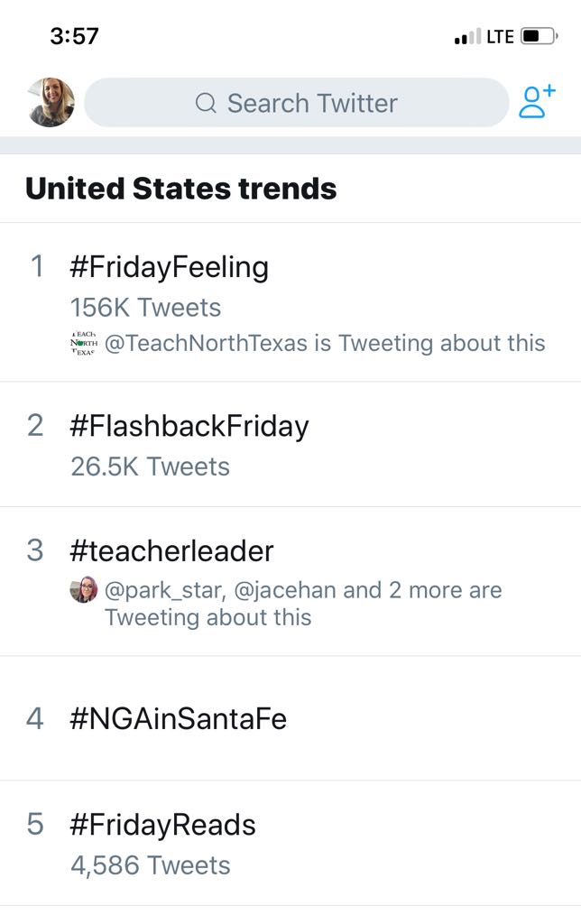The width and height of the screenshot is (581, 924).
Task: Tap the Search Twitter field
Action: pyautogui.click(x=311, y=103)
